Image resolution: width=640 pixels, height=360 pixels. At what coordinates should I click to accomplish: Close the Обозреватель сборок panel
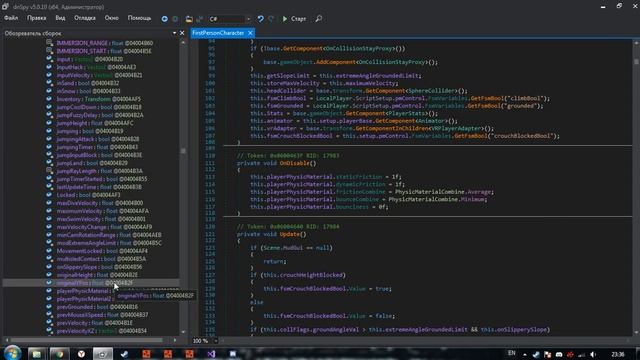(182, 33)
